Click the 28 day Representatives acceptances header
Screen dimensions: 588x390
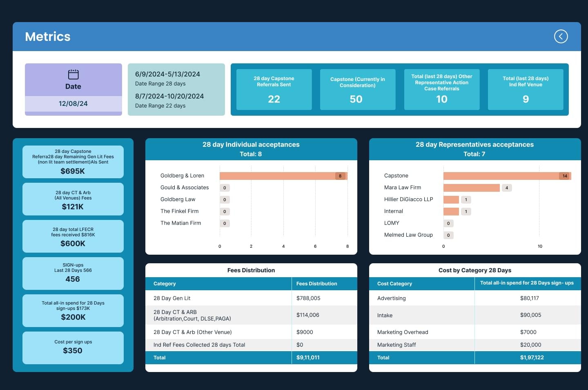pyautogui.click(x=475, y=149)
